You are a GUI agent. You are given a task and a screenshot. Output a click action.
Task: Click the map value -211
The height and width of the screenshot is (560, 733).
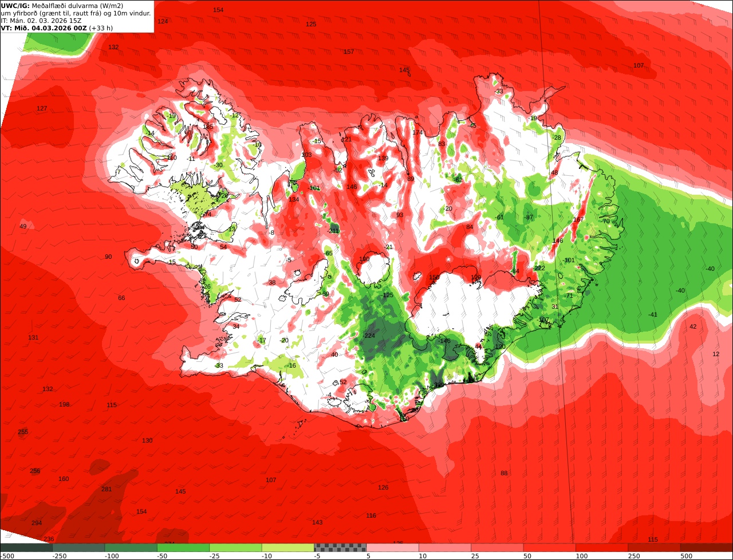(333, 230)
